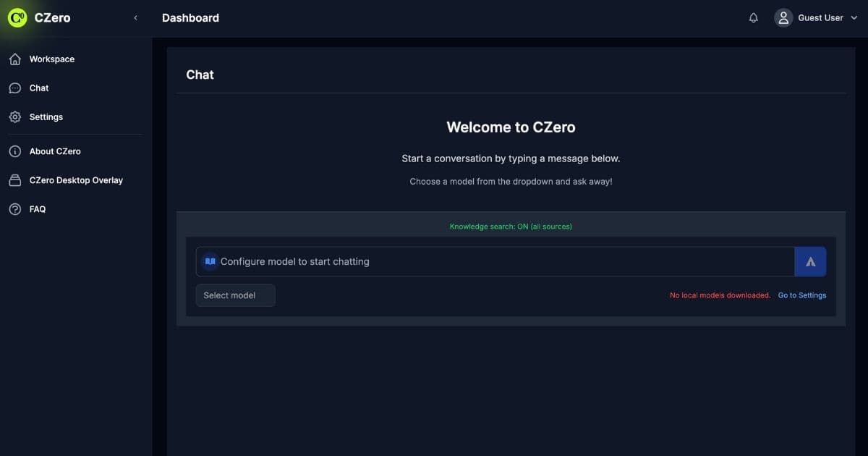Select Workspace from the sidebar menu

(51, 59)
